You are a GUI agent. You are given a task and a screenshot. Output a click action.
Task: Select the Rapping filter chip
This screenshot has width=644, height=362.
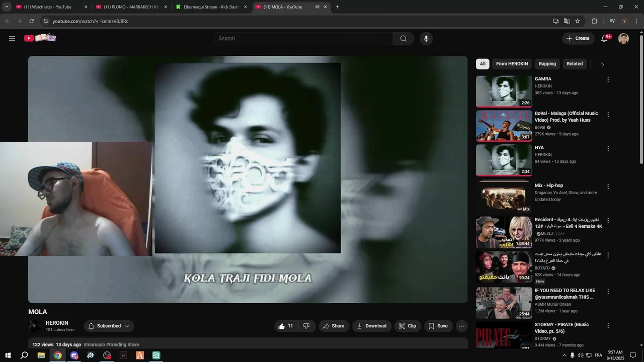point(547,64)
